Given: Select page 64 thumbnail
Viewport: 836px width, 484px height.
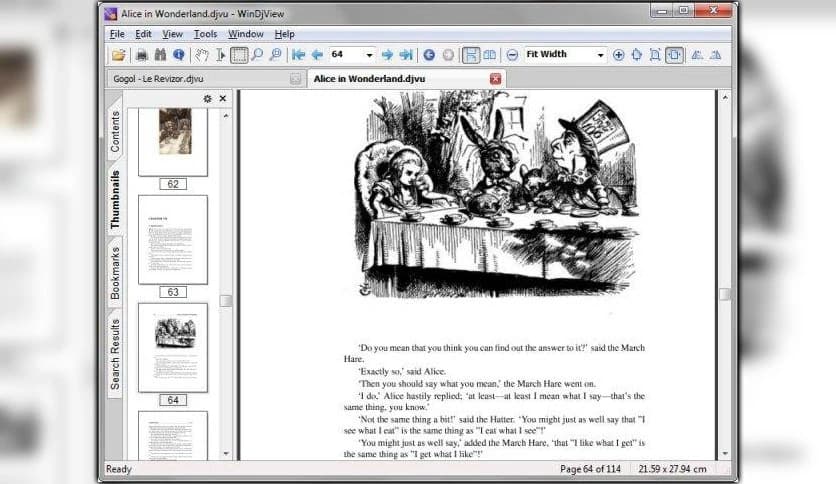Looking at the screenshot, I should click(173, 348).
